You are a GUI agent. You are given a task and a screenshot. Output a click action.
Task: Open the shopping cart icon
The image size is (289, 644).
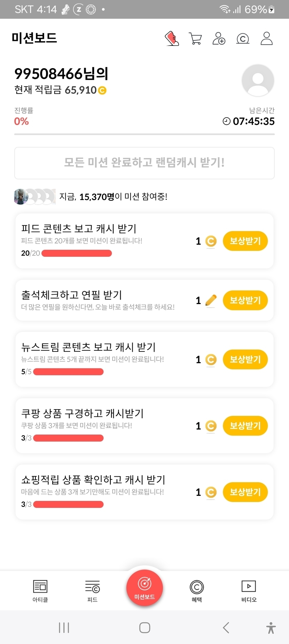pos(195,39)
